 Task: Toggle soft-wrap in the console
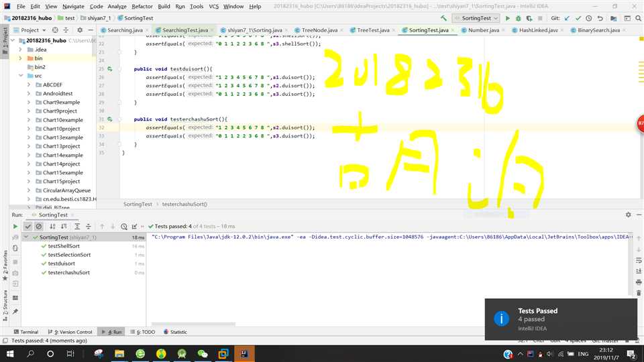[x=639, y=260]
